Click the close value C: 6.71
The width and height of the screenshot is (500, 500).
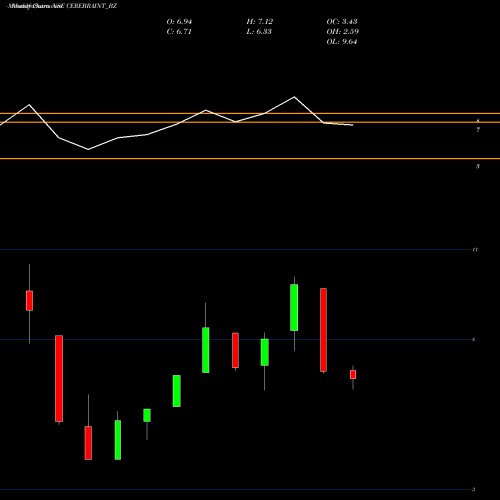pos(179,32)
